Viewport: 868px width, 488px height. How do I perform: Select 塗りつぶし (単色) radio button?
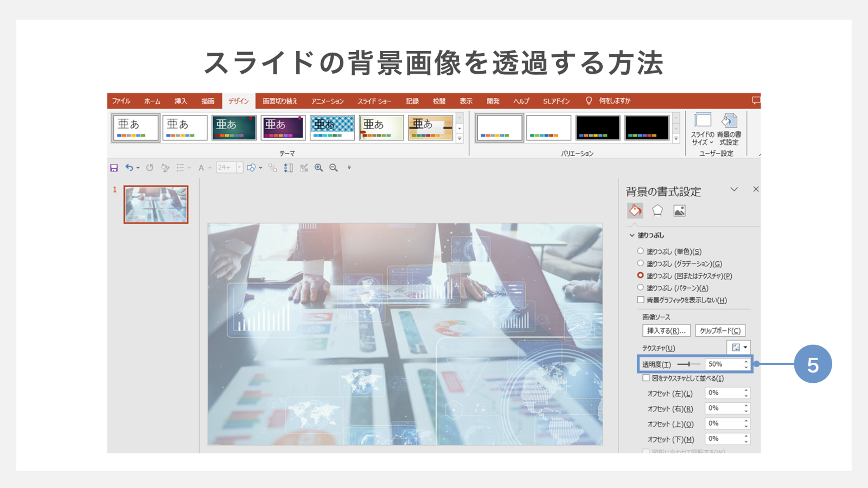(640, 251)
